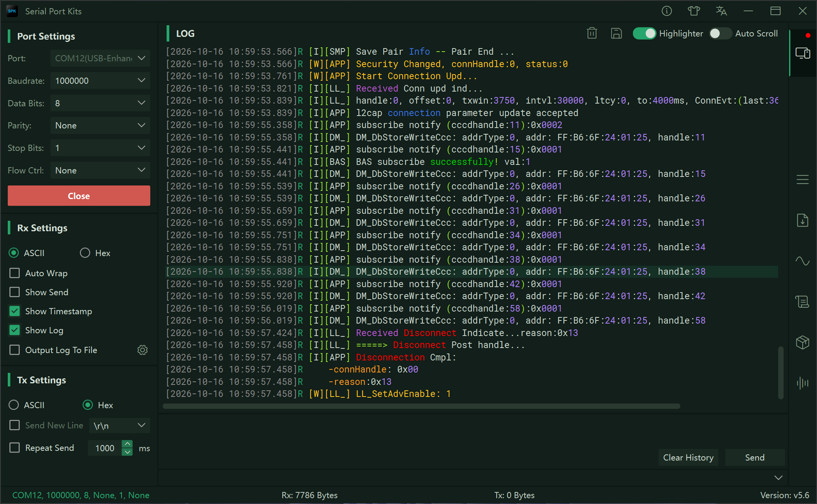
Task: Open the audio spectrum bars icon in the sidebar
Action: point(803,383)
